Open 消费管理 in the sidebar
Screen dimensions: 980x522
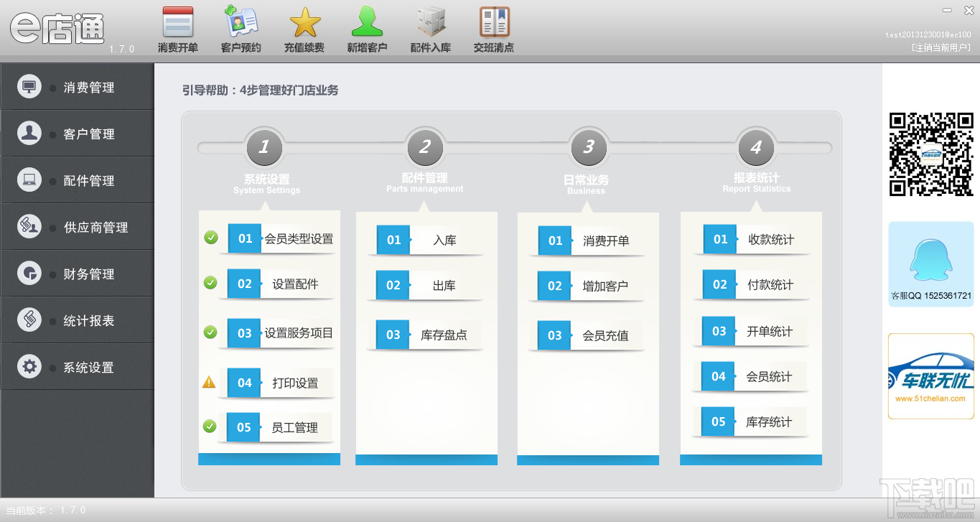pos(78,87)
